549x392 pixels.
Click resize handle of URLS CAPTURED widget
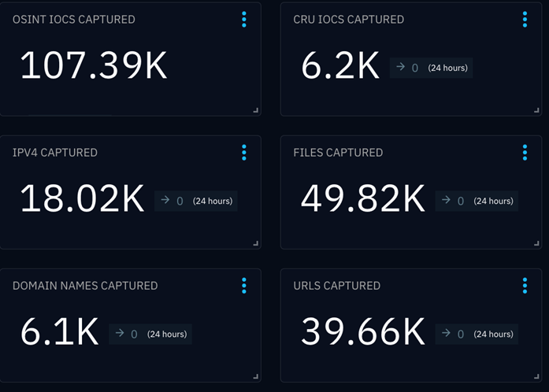538,377
